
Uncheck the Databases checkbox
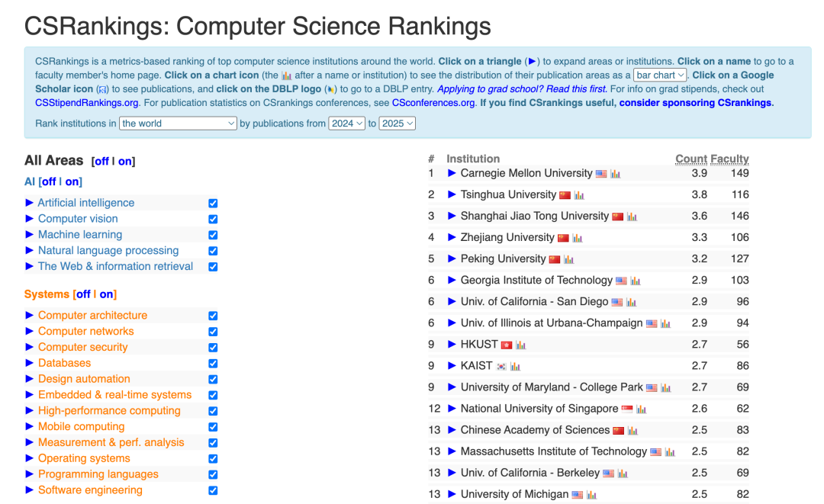[x=213, y=363]
